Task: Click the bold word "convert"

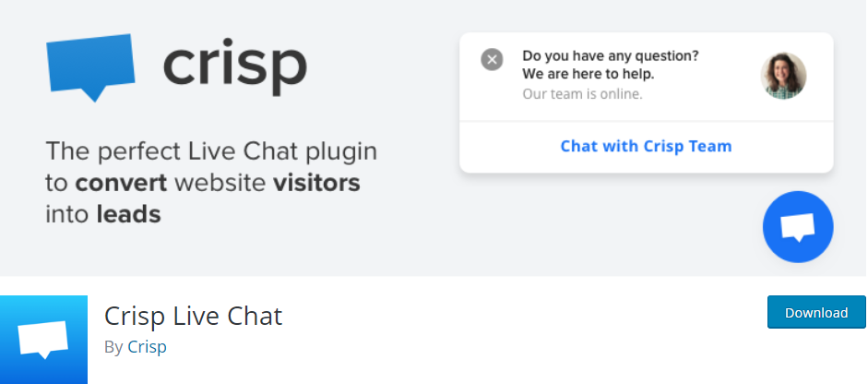Action: [x=121, y=183]
